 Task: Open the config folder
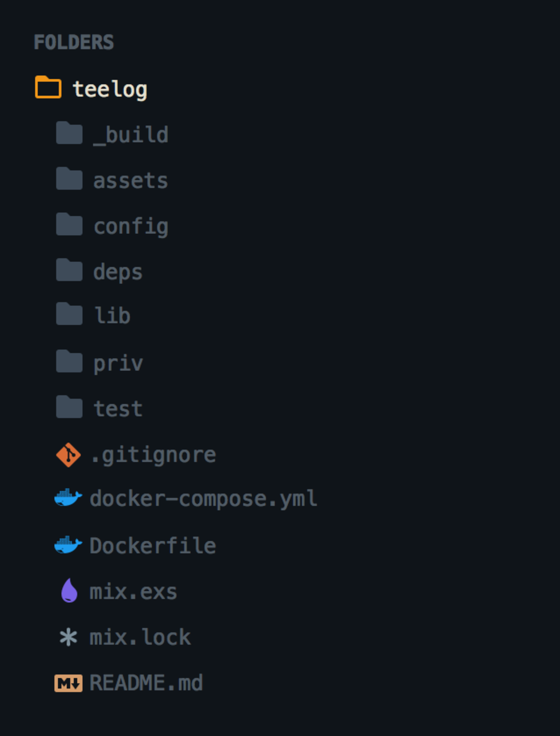coord(131,225)
